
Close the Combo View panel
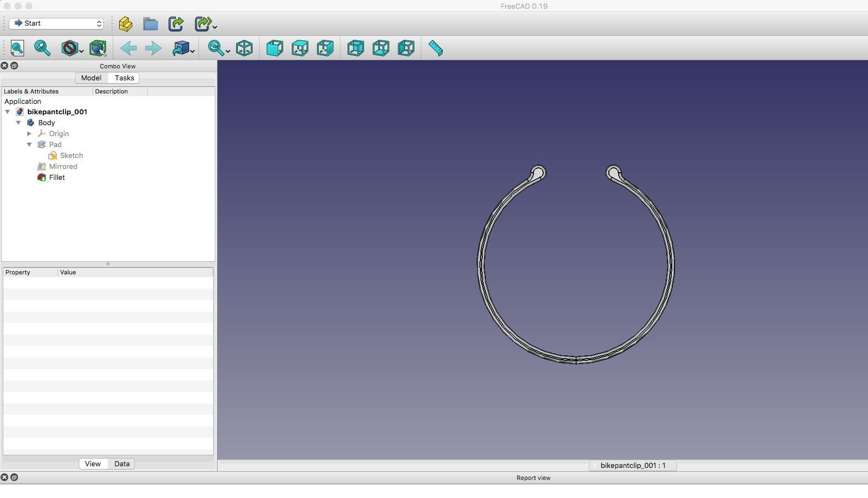(x=4, y=66)
